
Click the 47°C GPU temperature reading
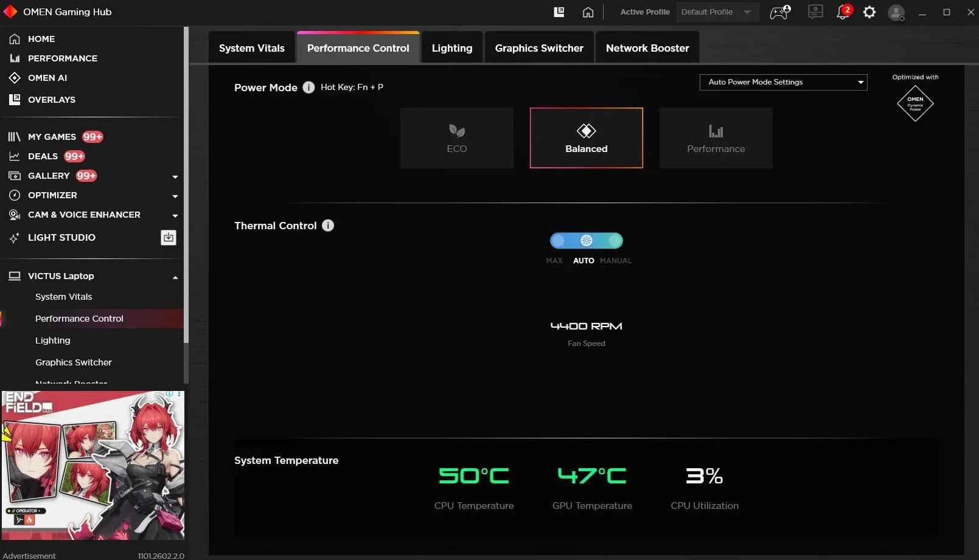coord(592,475)
